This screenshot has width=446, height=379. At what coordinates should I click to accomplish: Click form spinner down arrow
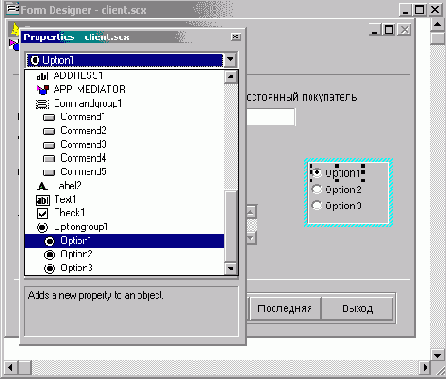[251, 238]
